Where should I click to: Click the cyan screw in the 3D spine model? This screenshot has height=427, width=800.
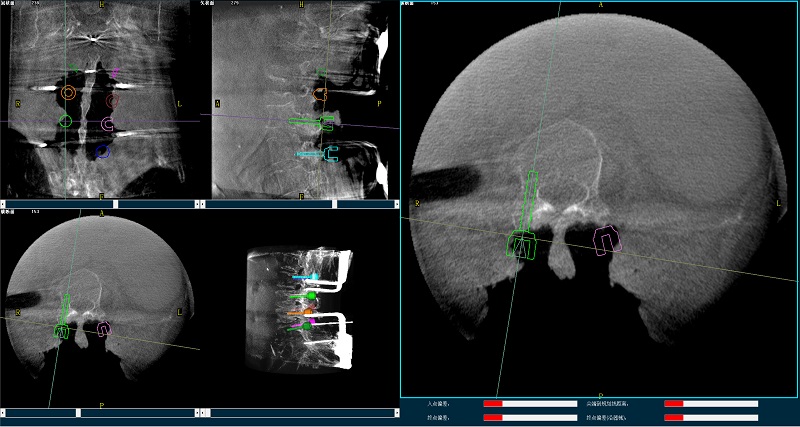tap(306, 276)
